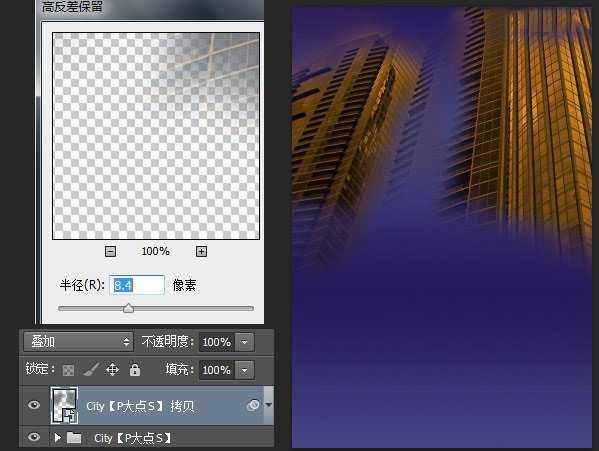Click the radius slider handle
The image size is (599, 451).
(x=128, y=308)
